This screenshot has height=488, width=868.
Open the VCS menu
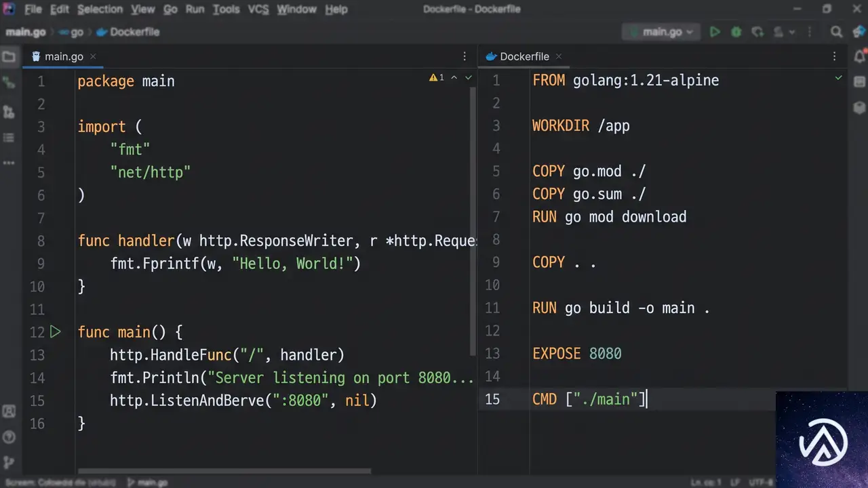click(x=258, y=9)
